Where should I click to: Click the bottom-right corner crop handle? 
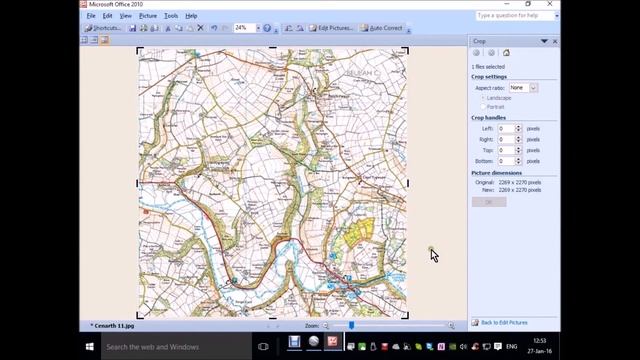click(405, 316)
